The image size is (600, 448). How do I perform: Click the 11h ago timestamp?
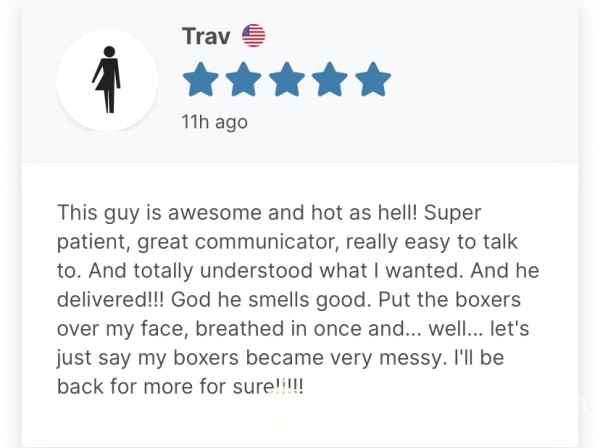click(x=215, y=122)
